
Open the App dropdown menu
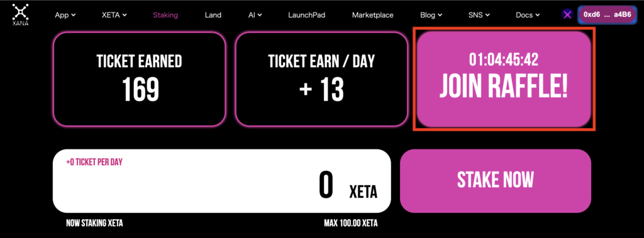point(65,15)
